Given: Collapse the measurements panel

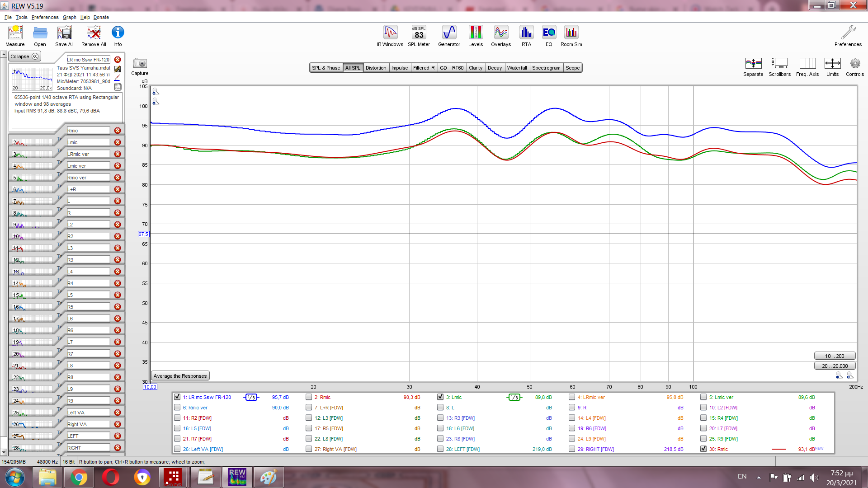Looking at the screenshot, I should click(x=25, y=56).
